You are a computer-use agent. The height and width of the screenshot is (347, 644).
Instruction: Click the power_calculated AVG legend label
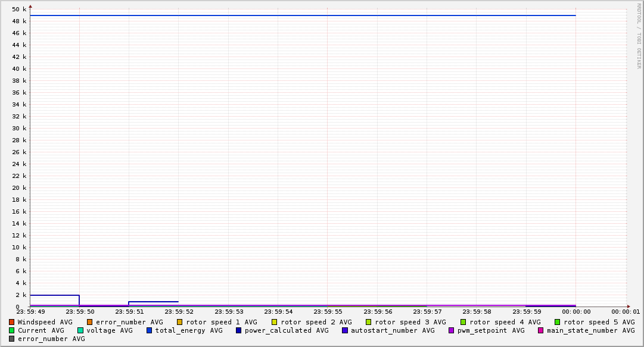[x=287, y=330]
